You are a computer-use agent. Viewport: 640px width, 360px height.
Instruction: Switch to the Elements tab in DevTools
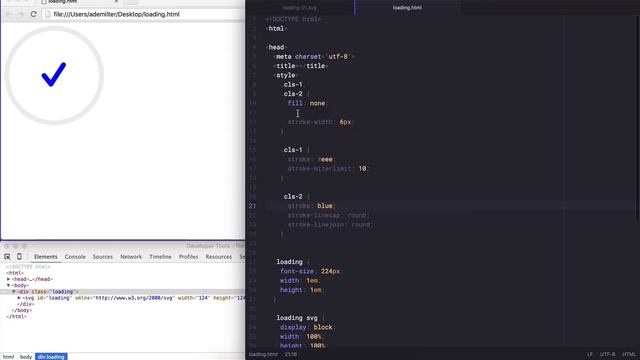(46, 257)
